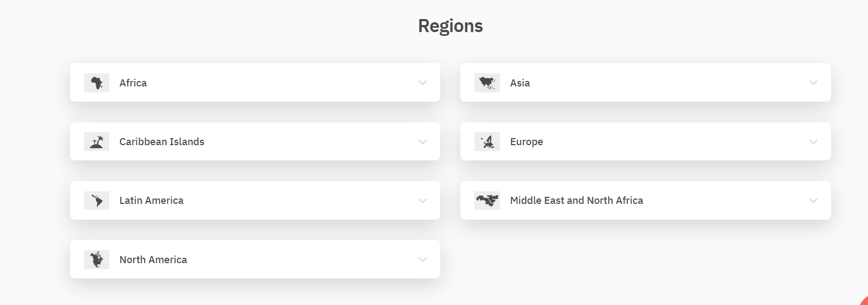This screenshot has width=868, height=305.
Task: Click the North America map icon
Action: (x=97, y=259)
